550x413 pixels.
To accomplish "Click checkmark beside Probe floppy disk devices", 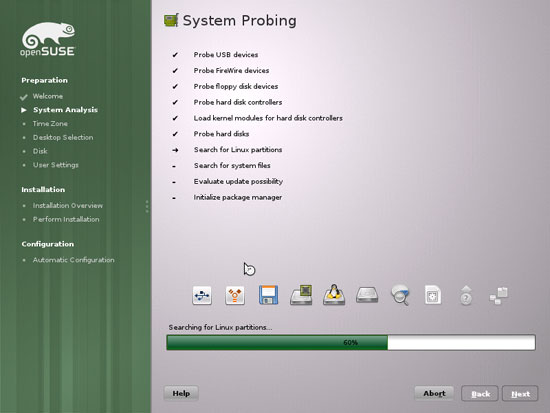I will 175,86.
